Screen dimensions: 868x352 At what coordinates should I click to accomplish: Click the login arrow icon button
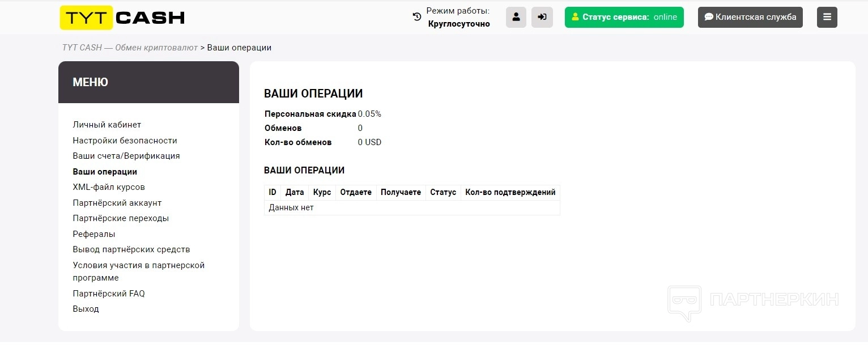[542, 17]
